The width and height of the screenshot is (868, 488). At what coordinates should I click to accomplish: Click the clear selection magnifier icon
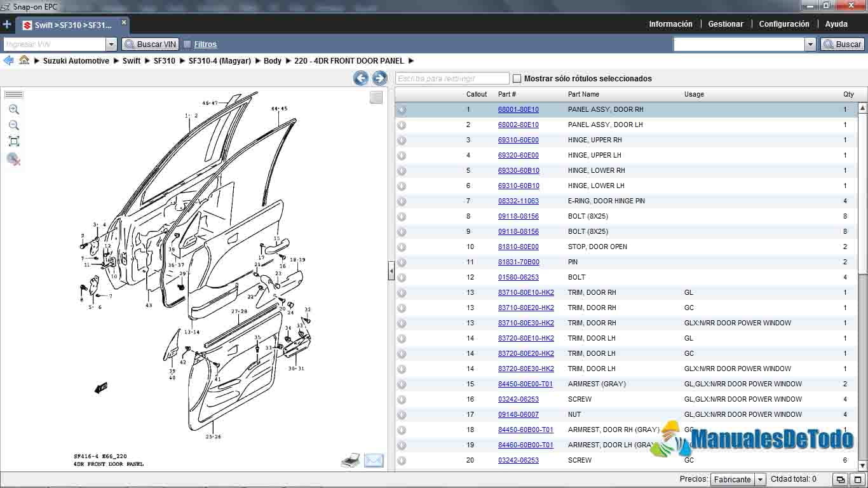point(13,159)
